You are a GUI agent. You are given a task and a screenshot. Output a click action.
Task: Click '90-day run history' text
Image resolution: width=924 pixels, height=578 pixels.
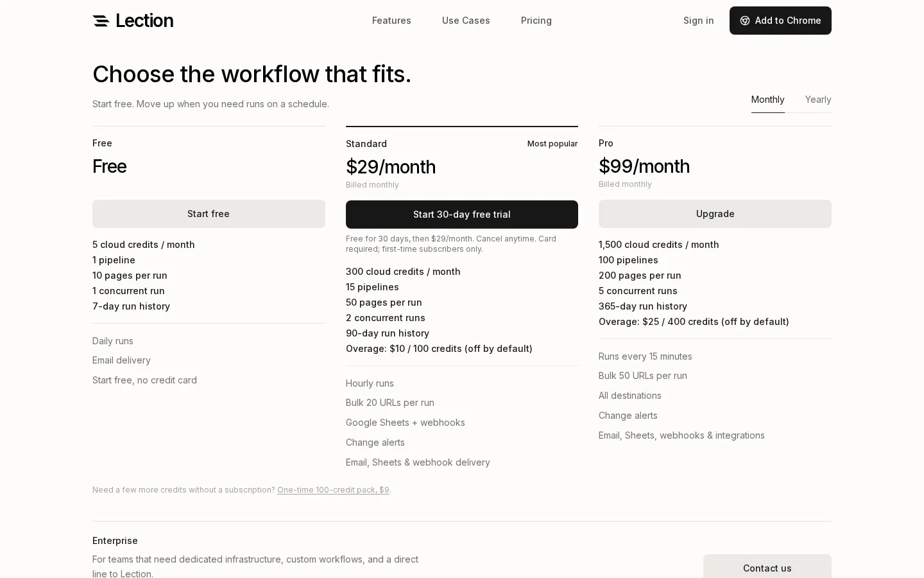[388, 333]
